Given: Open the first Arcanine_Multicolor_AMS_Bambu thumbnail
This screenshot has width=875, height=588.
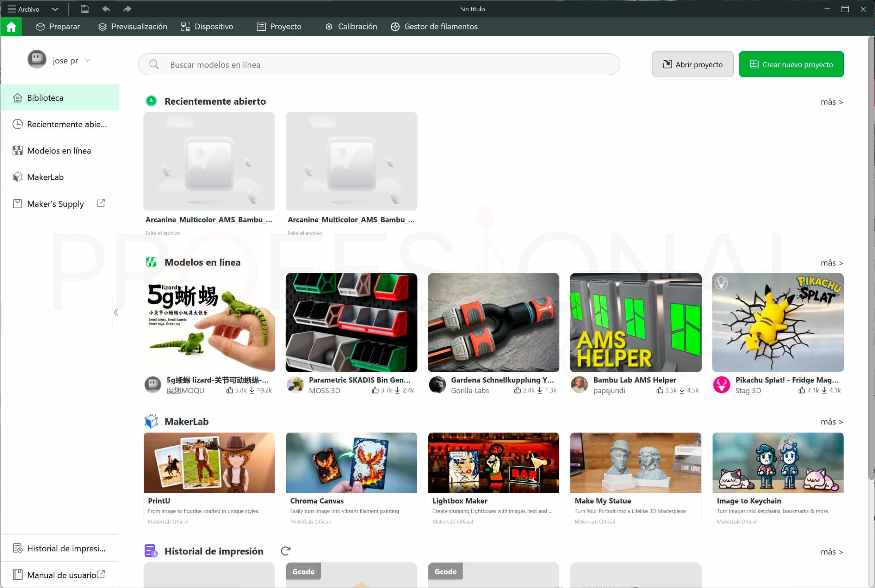Looking at the screenshot, I should pos(209,161).
